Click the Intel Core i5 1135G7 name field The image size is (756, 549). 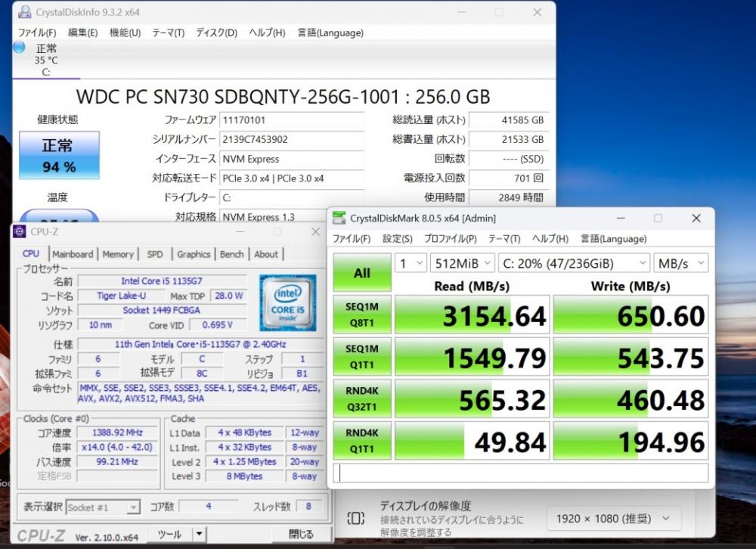pos(162,281)
